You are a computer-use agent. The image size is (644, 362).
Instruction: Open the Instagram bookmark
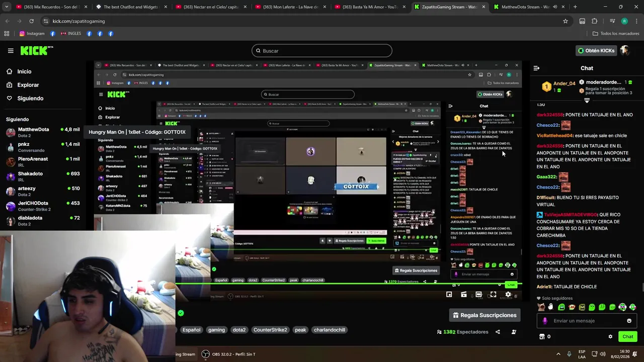coord(32,34)
